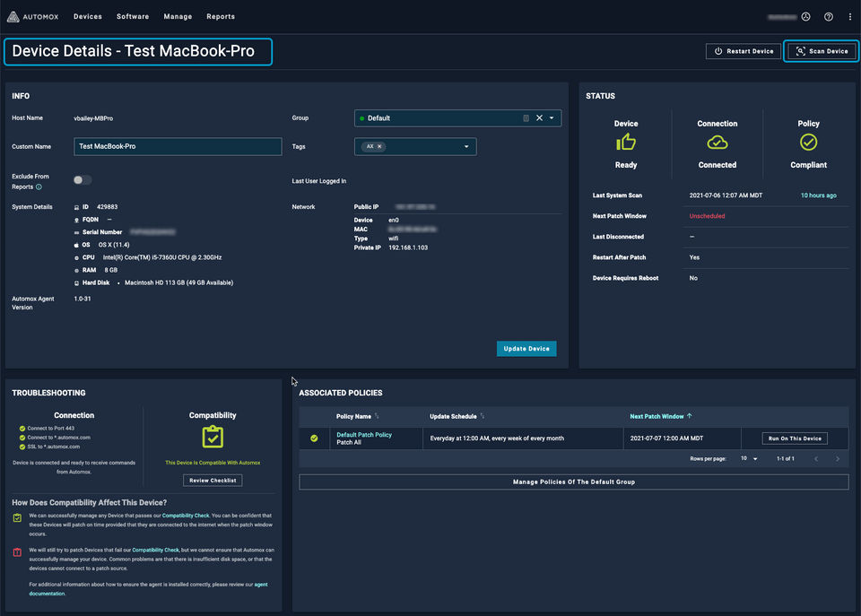Click the Custom Name text field
The image size is (861, 616).
177,146
